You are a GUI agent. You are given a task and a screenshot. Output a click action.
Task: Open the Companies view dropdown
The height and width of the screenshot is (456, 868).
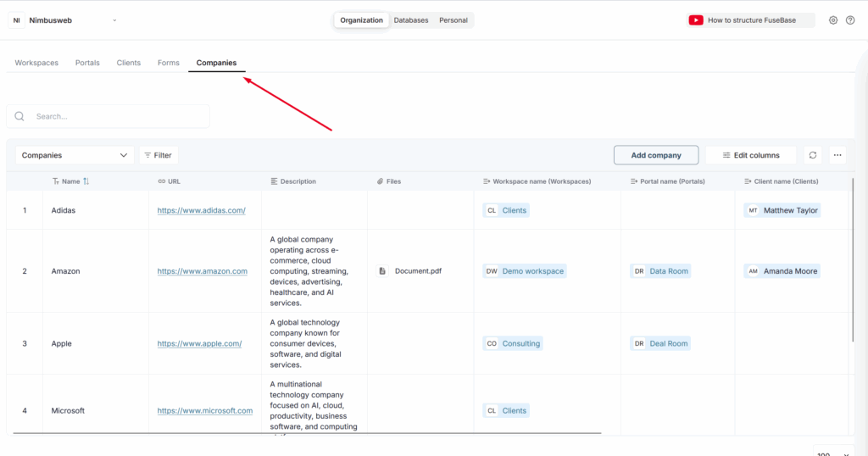coord(75,155)
